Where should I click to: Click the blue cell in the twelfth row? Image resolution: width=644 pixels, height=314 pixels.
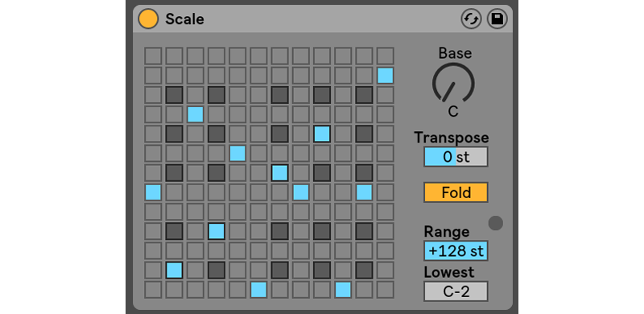[x=174, y=270]
